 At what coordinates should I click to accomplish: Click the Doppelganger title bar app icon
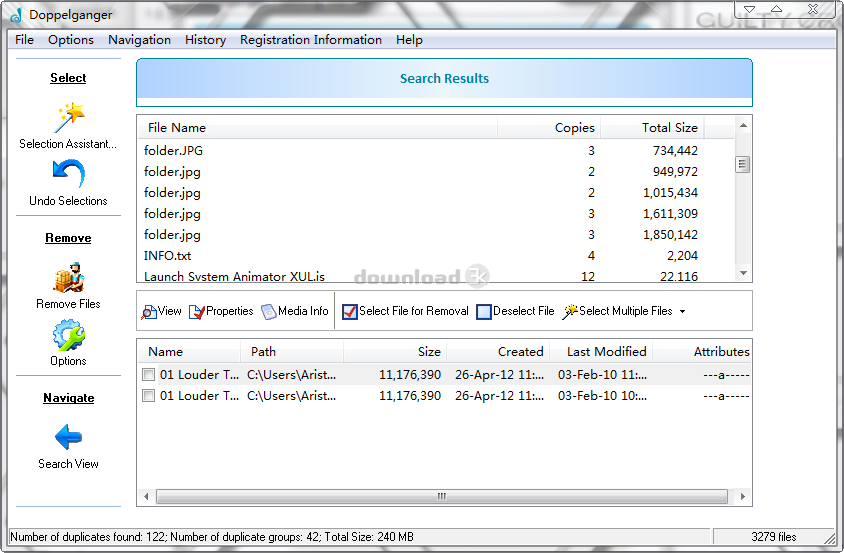(x=16, y=15)
